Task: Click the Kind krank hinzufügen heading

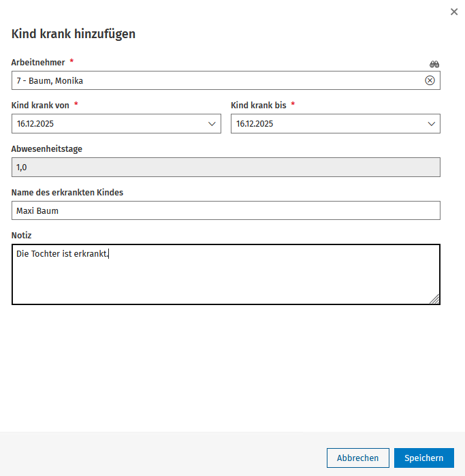Action: [74, 33]
